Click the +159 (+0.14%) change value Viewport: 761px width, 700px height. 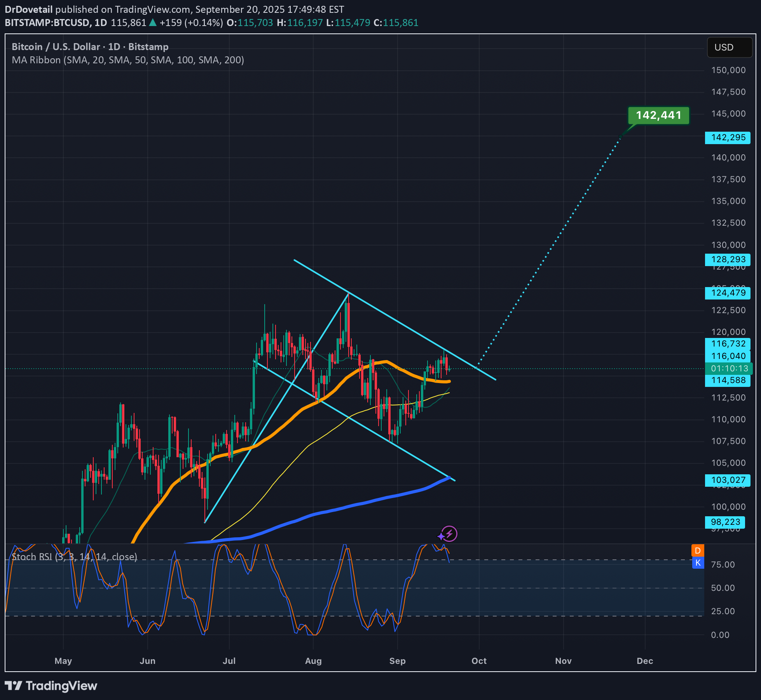pos(191,23)
